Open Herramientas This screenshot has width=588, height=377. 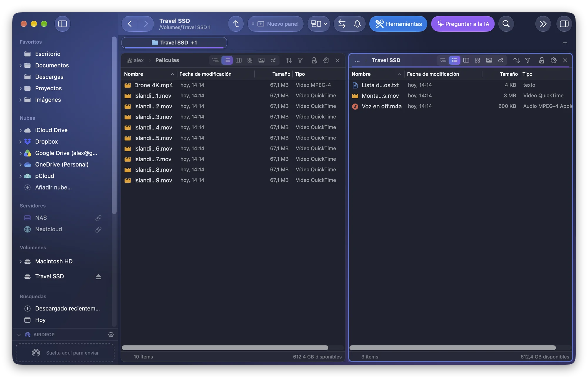[398, 24]
